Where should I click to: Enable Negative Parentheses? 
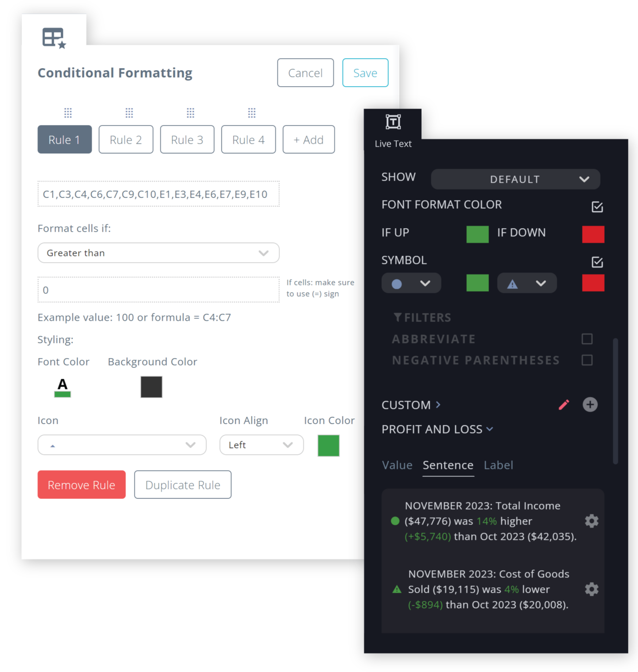[587, 360]
